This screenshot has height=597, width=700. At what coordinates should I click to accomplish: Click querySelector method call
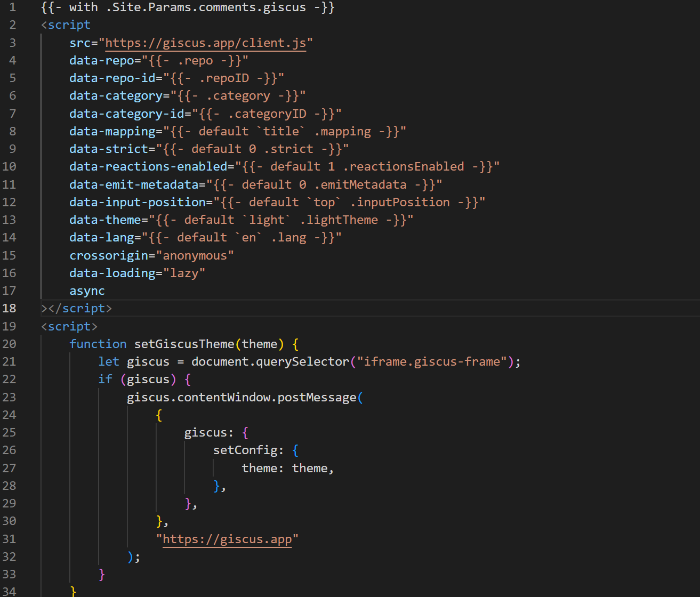coord(302,361)
